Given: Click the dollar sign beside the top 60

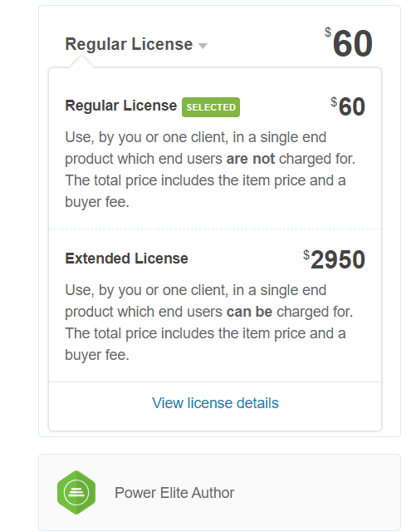Looking at the screenshot, I should pos(328,32).
